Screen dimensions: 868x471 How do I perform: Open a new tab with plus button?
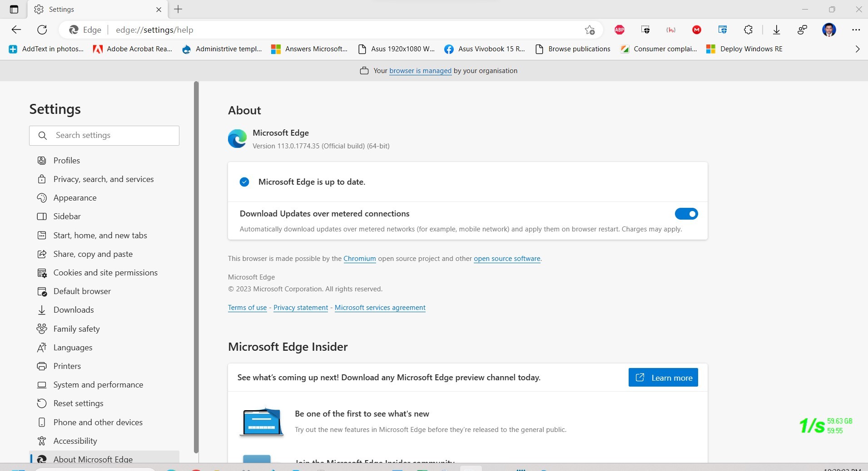178,9
